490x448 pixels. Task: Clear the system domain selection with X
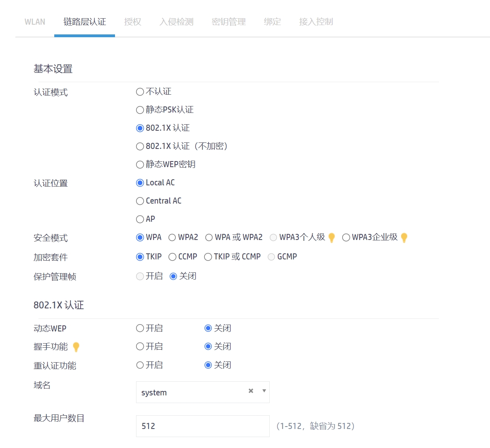[251, 391]
